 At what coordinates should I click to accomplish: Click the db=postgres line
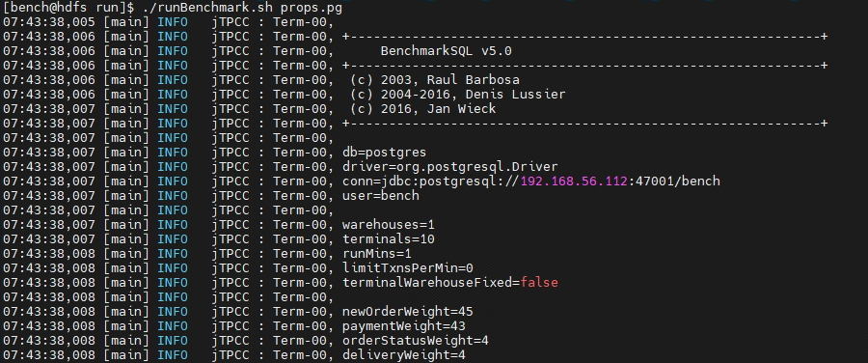point(384,153)
